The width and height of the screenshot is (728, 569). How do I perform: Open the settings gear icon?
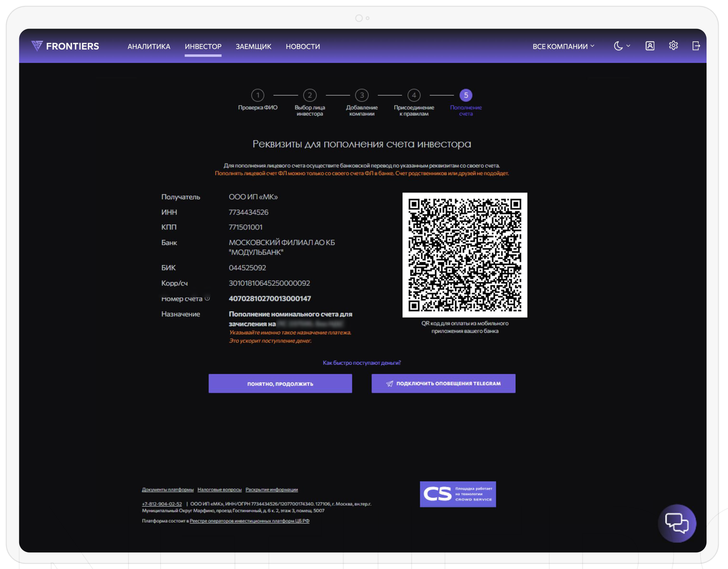coord(673,45)
